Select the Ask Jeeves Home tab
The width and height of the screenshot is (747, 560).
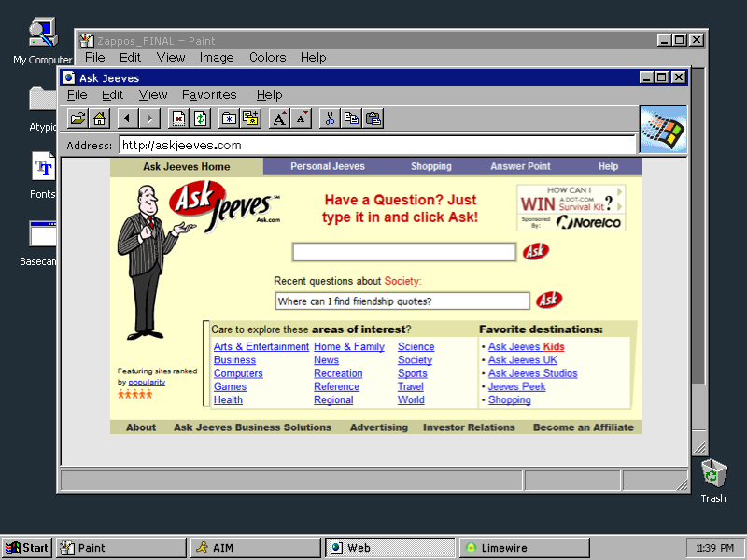click(186, 167)
